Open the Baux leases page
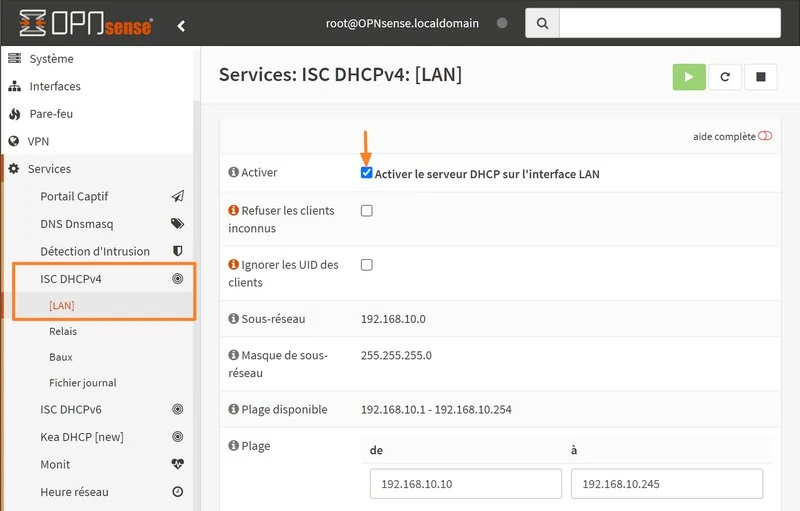The image size is (800, 511). click(x=61, y=357)
